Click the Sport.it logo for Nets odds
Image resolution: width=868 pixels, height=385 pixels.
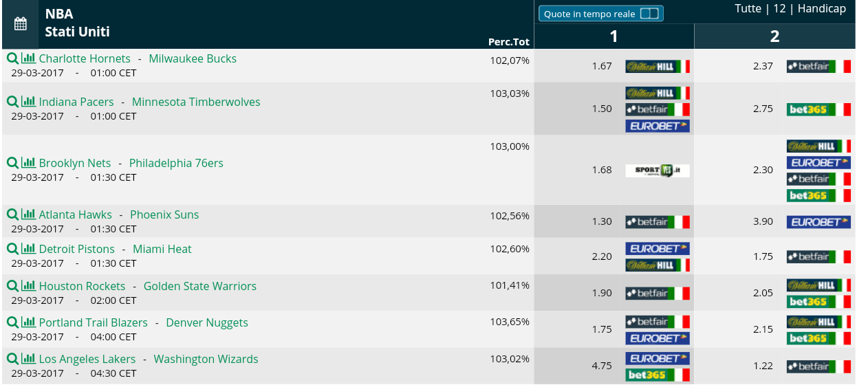[658, 170]
